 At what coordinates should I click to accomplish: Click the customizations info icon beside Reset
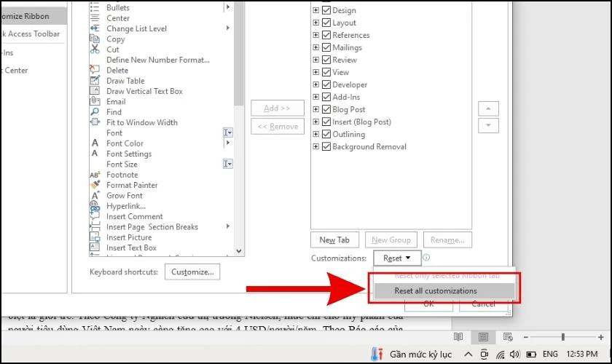[x=426, y=258]
